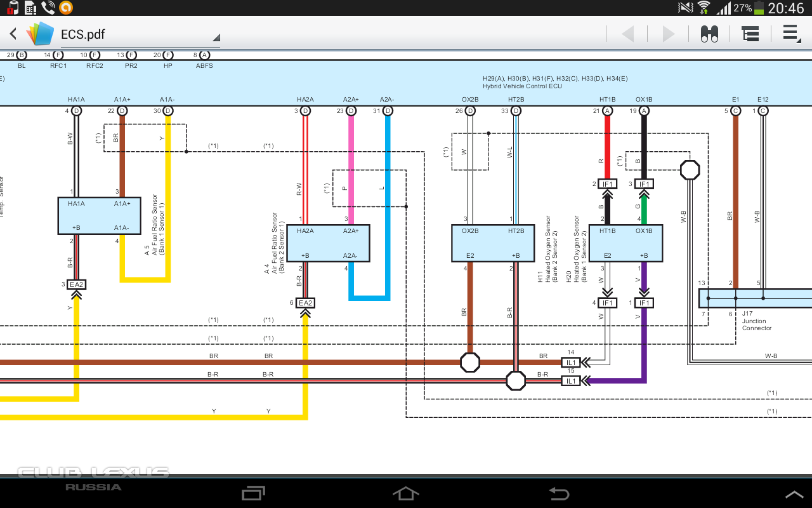Screen dimensions: 812x508
Task: Open search with the binoculars icon
Action: [709, 34]
